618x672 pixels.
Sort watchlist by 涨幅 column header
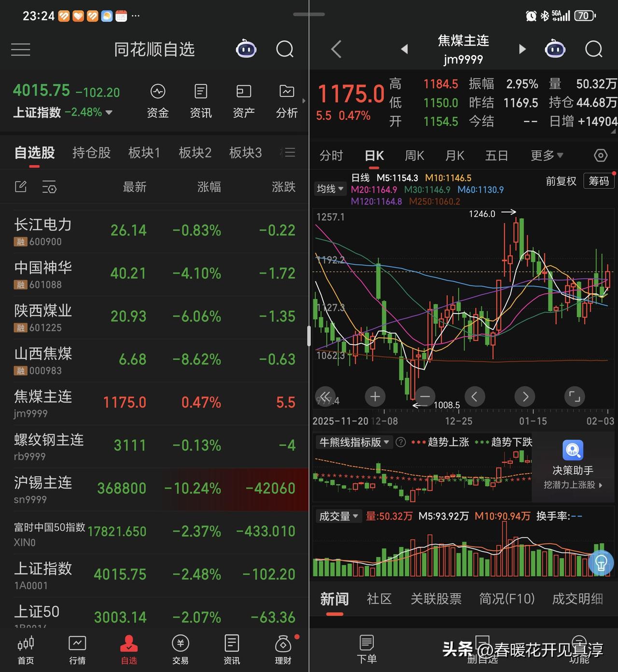click(209, 187)
